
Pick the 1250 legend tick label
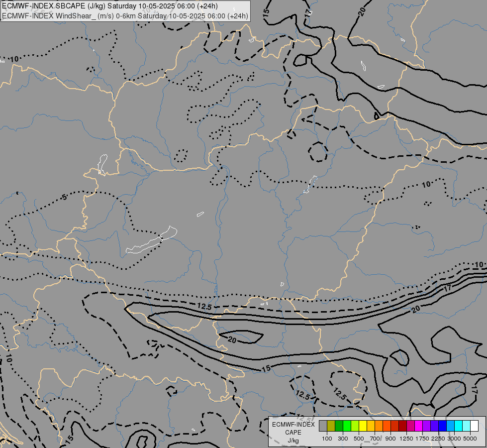click(x=406, y=439)
